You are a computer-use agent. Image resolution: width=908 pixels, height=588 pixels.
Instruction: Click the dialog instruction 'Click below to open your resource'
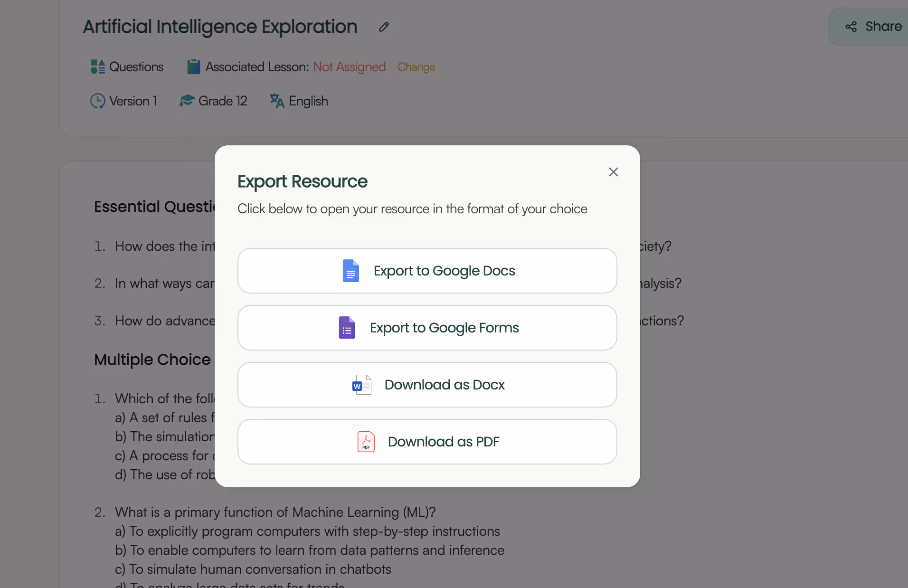(x=412, y=209)
